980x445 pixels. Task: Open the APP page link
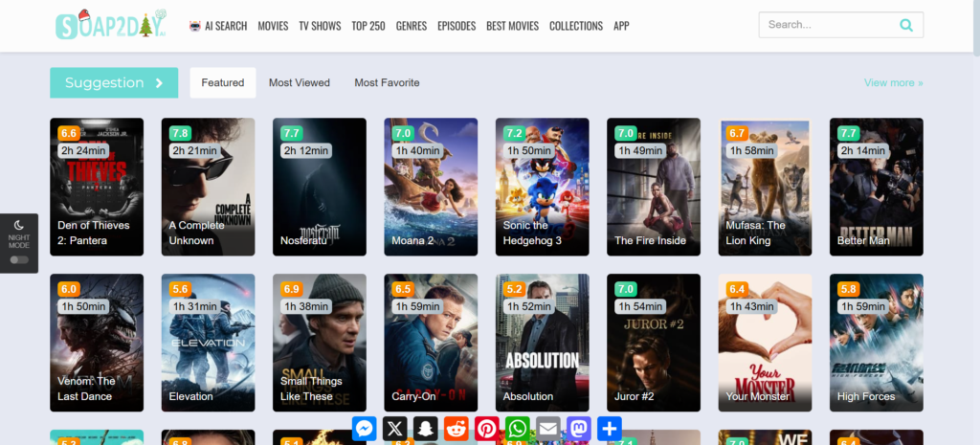(621, 26)
